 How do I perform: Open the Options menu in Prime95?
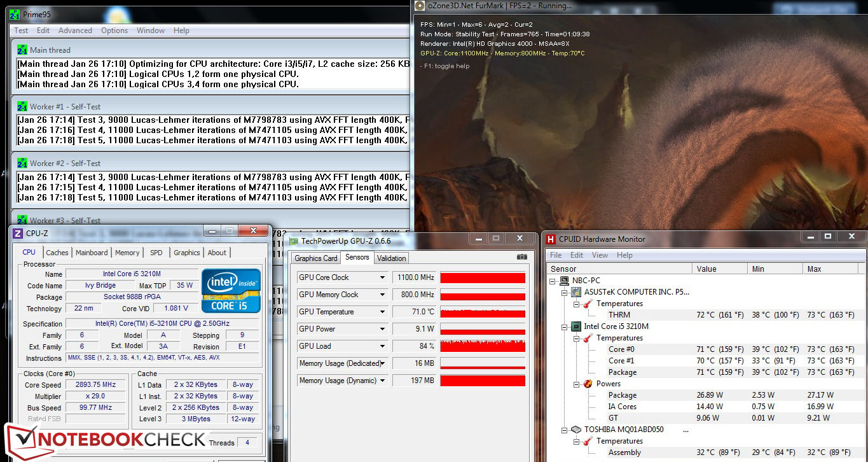click(114, 31)
